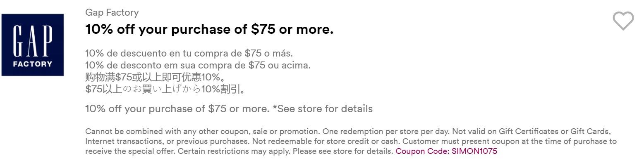Favorite this coupon with the heart icon
The width and height of the screenshot is (644, 165).
(623, 21)
